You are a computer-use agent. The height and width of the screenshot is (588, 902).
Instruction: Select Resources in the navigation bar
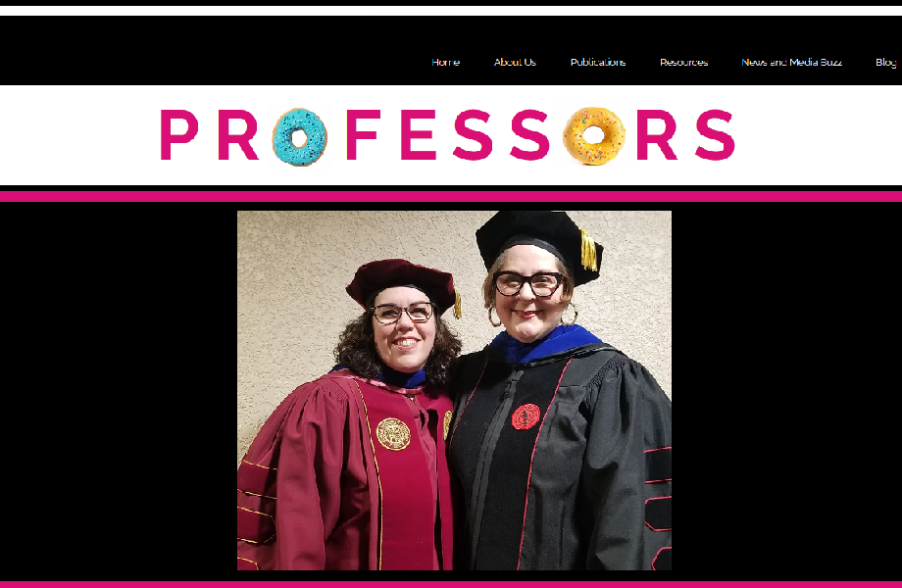[x=683, y=62]
